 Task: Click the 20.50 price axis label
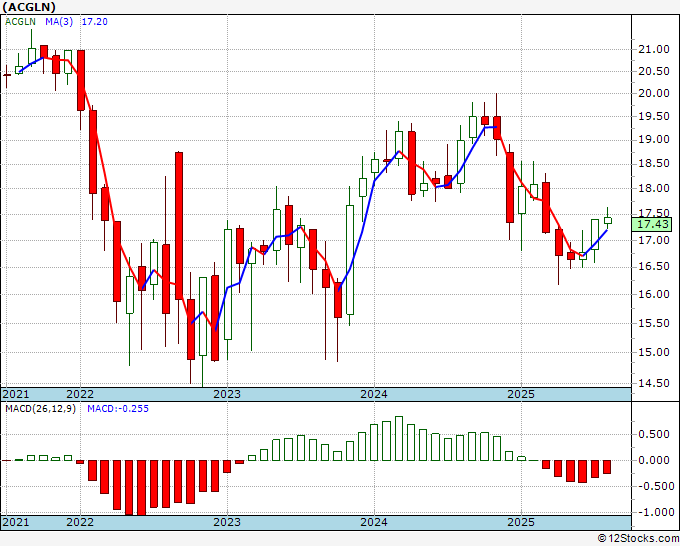[x=654, y=72]
